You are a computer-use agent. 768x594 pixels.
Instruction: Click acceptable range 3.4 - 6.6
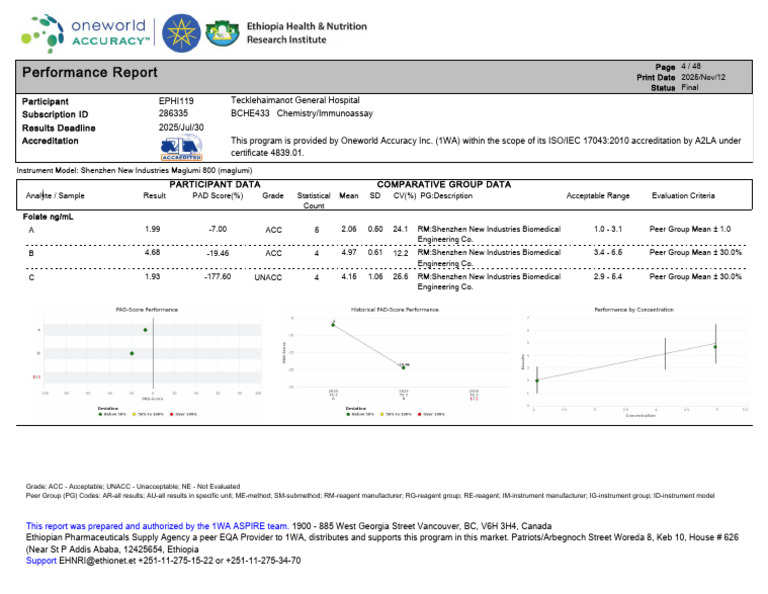[x=608, y=252]
